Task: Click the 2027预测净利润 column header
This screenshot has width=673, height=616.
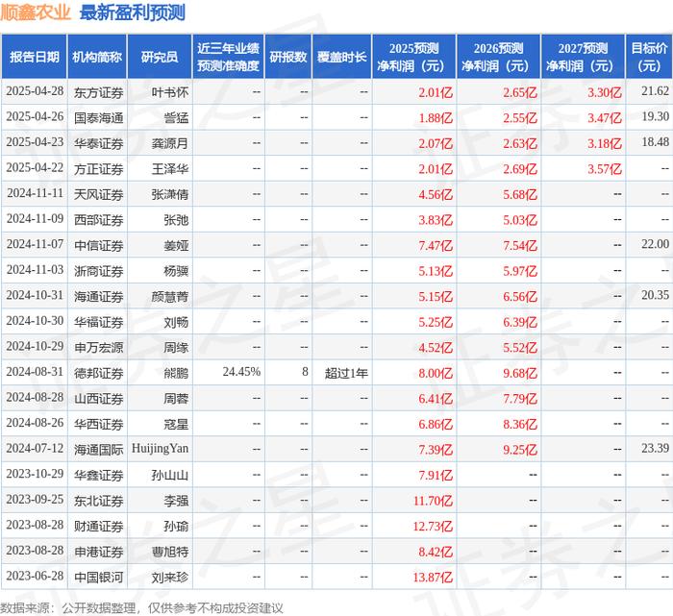Action: (x=583, y=57)
